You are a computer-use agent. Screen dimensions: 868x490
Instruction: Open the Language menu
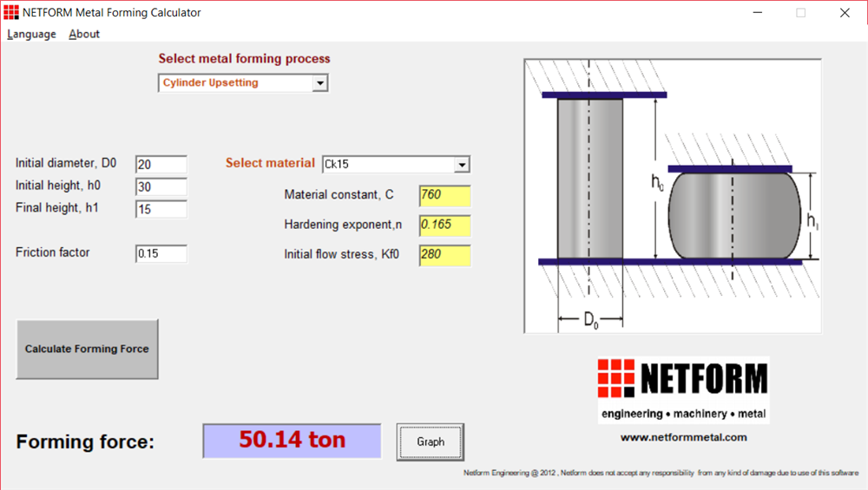click(x=31, y=34)
